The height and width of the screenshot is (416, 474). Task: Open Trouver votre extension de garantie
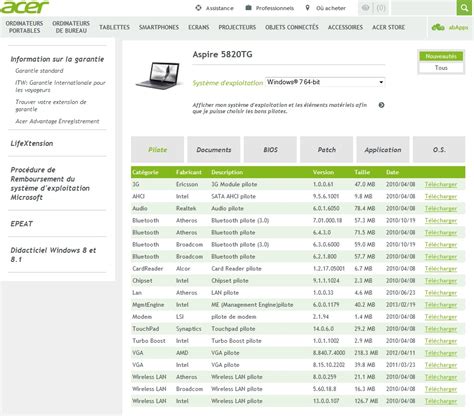click(51, 105)
